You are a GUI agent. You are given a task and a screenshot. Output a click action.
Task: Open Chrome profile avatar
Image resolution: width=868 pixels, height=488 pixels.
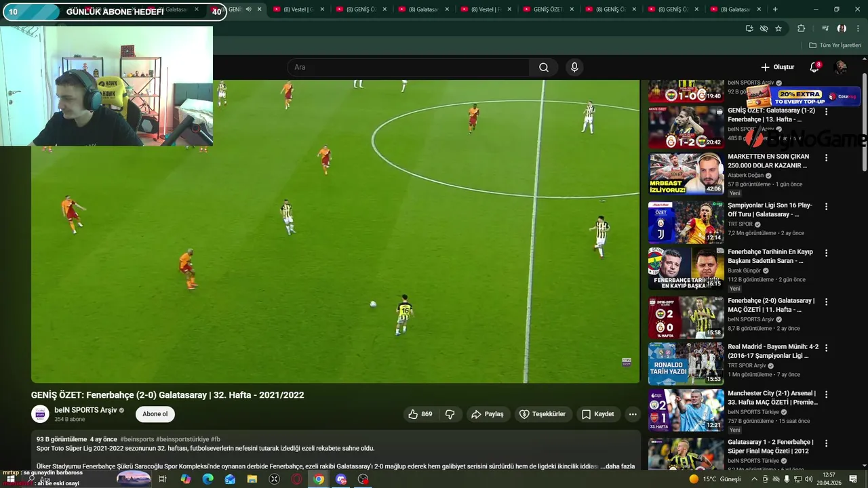click(x=842, y=28)
